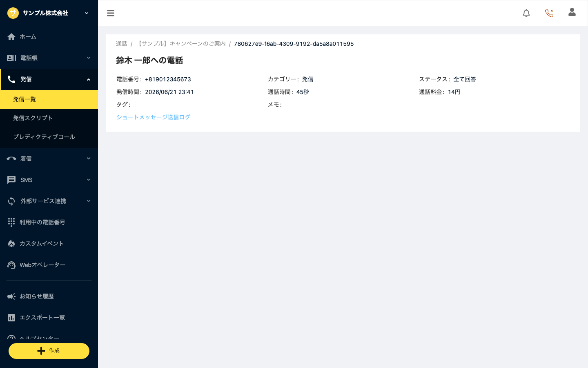The height and width of the screenshot is (368, 588).
Task: Click the ステータス value 全て回答
Action: [x=465, y=79]
